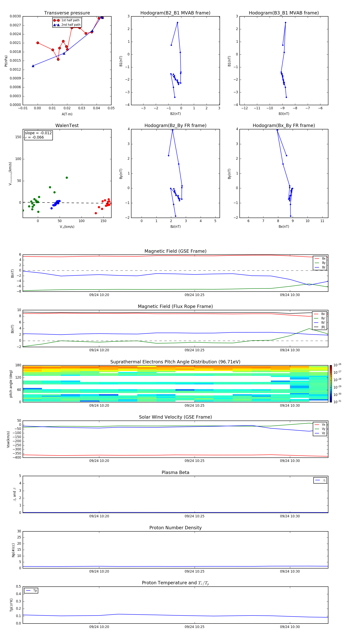This screenshot has height=644, width=351.
Task: Click the Bx' legend entry in Flux Rope panel
Action: click(x=320, y=314)
